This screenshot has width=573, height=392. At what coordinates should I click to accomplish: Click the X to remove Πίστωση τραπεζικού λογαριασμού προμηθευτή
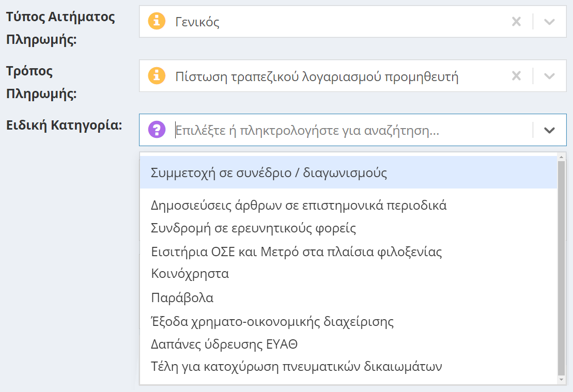click(x=516, y=75)
